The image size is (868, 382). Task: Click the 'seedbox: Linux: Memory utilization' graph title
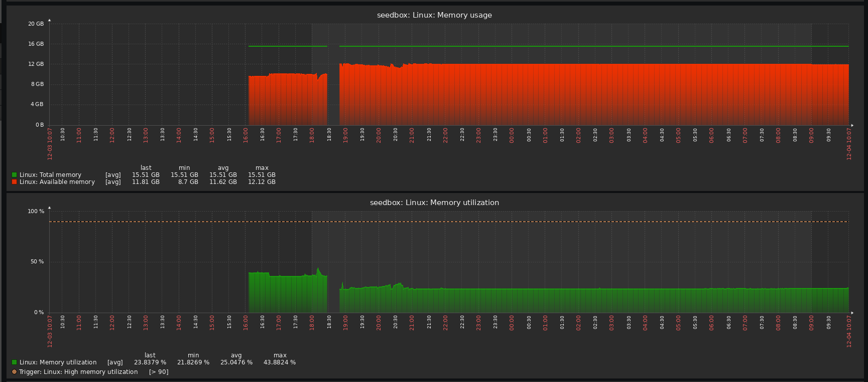coord(434,203)
